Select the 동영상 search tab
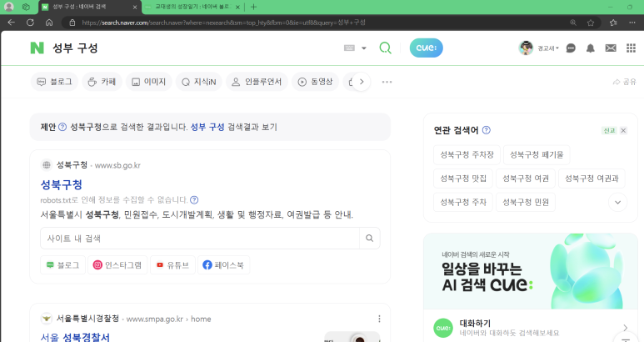The image size is (644, 342). point(315,82)
